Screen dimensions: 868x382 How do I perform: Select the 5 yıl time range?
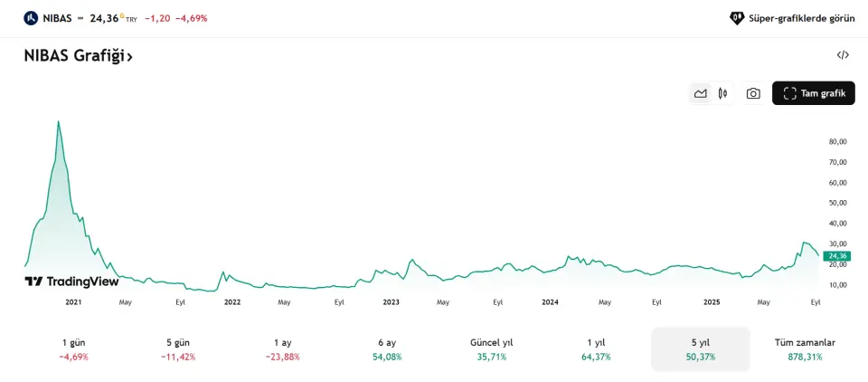point(701,349)
